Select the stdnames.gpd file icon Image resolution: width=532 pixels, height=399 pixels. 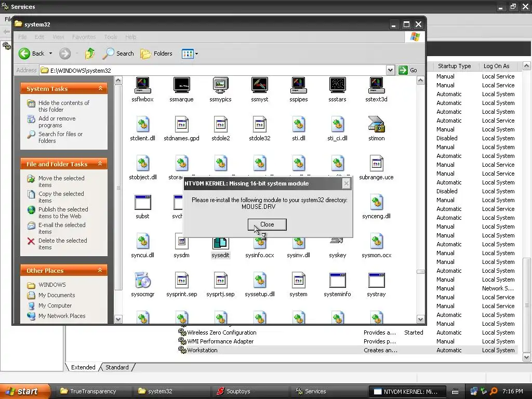coord(181,124)
